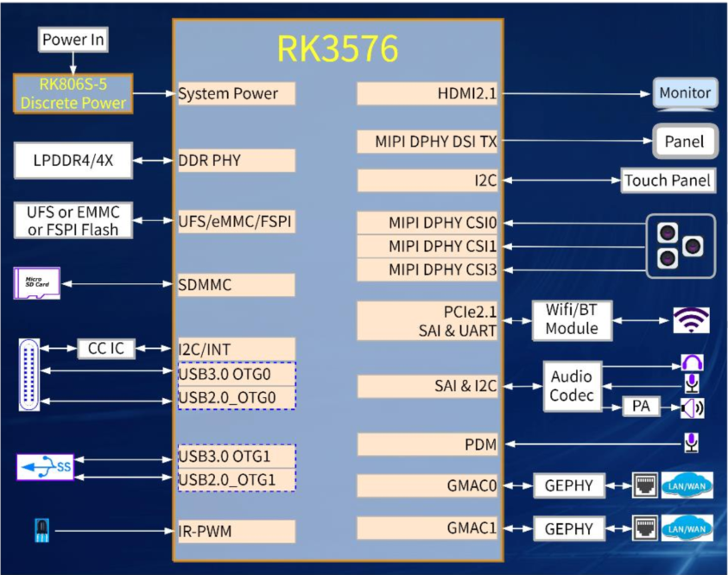Select the Audio Codec block
The height and width of the screenshot is (575, 728).
coord(572,386)
